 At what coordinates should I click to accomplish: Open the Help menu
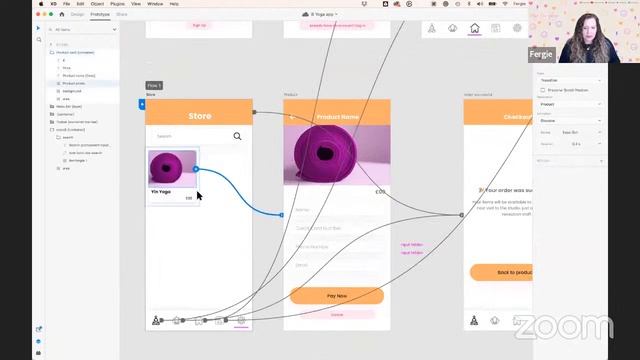point(174,4)
